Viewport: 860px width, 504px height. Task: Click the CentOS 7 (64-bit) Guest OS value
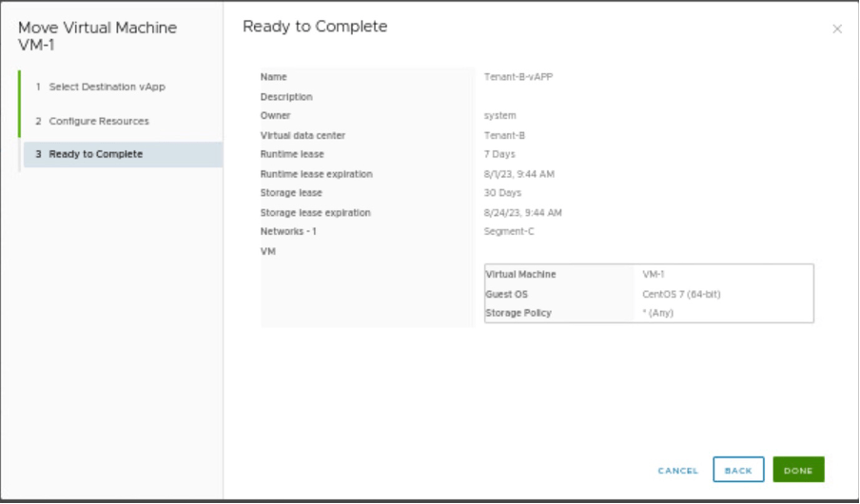click(681, 294)
